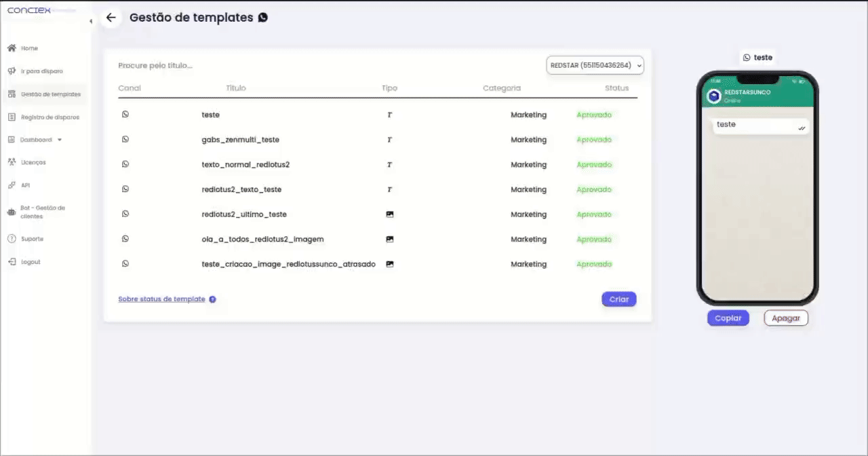Open the REDSTAR account dropdown

(x=595, y=65)
